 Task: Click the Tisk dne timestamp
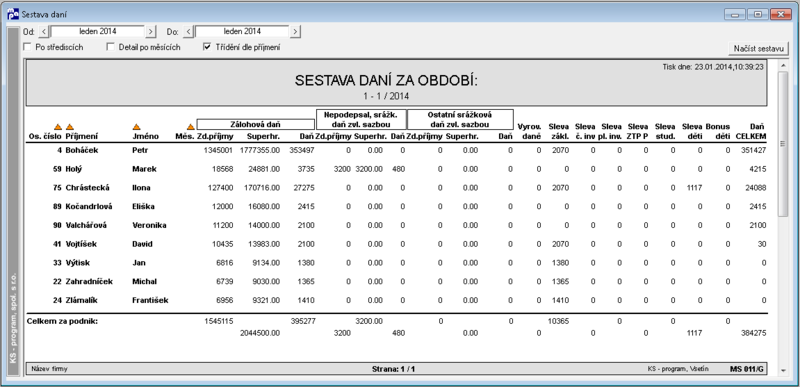tap(713, 67)
